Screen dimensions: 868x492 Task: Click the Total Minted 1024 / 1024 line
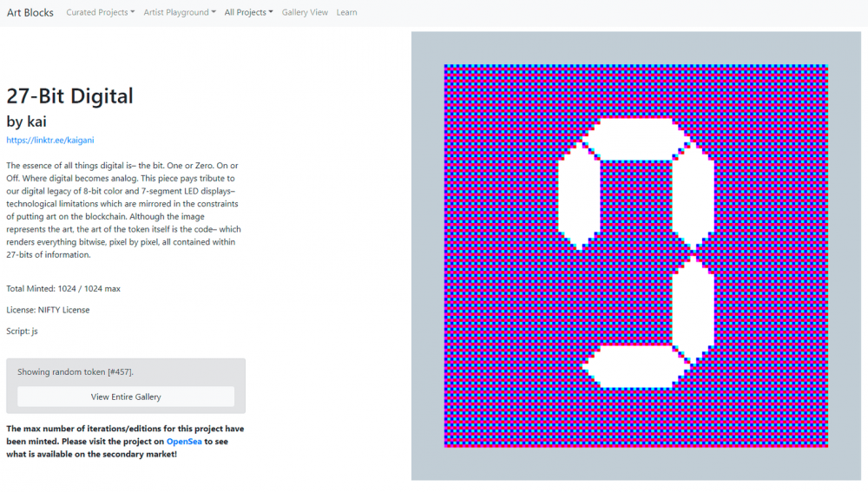tap(63, 288)
